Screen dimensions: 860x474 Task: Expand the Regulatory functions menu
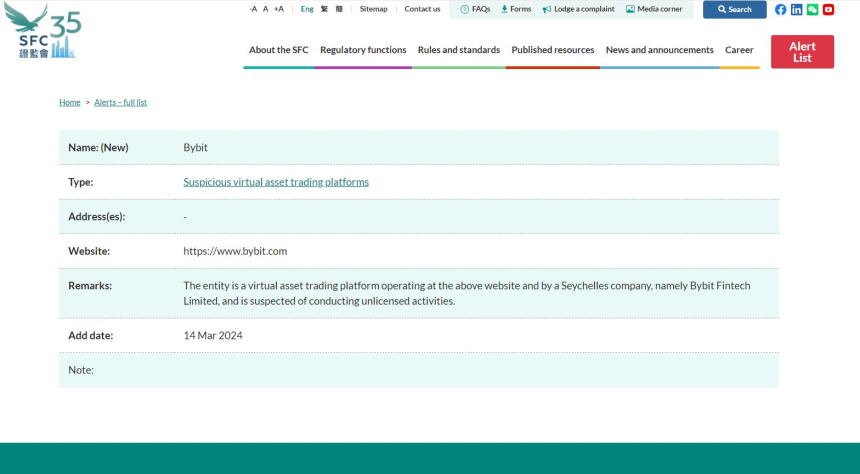point(363,50)
